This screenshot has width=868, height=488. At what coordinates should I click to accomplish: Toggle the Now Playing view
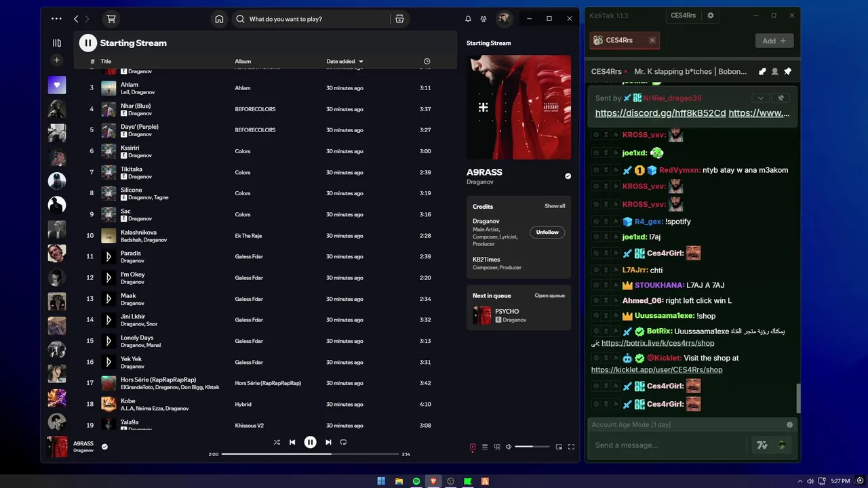[473, 447]
